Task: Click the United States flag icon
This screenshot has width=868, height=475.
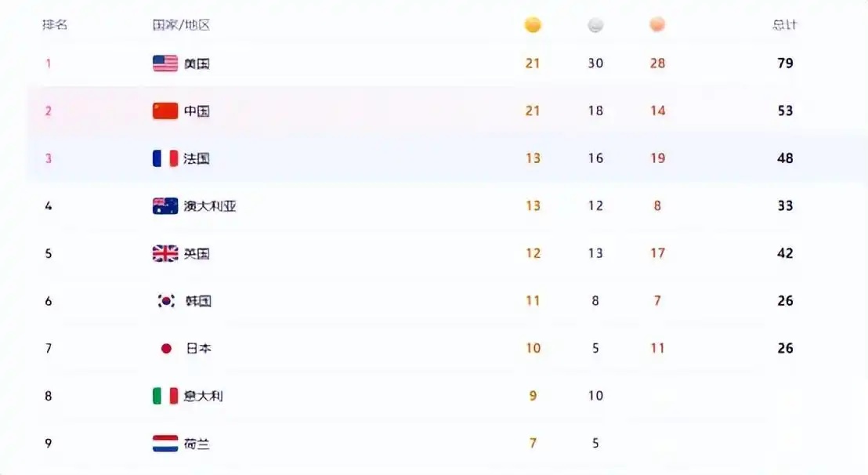Action: coord(165,63)
